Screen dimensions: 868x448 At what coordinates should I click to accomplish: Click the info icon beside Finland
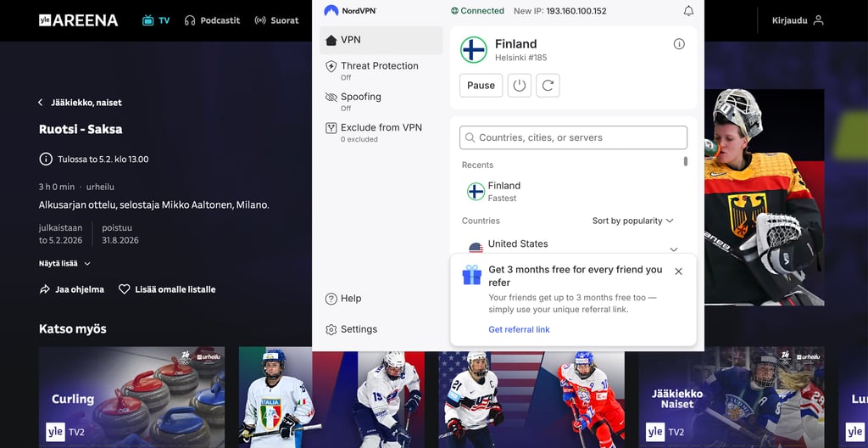(679, 44)
